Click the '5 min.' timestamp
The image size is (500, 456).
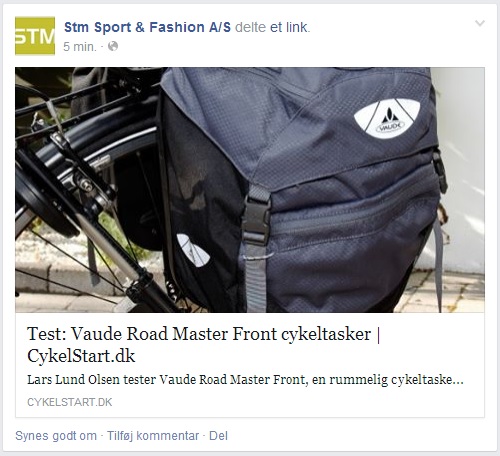pos(80,47)
